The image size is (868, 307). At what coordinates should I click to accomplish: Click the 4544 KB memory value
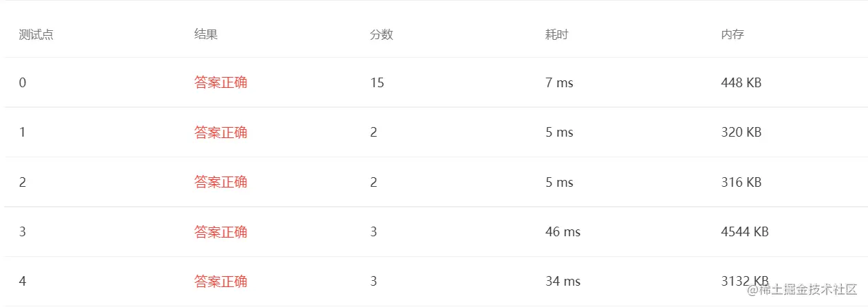(x=745, y=232)
